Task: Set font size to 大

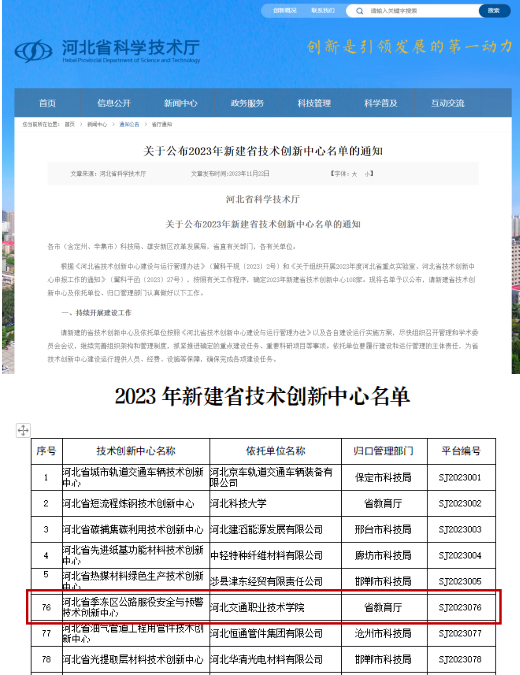Action: coord(354,174)
